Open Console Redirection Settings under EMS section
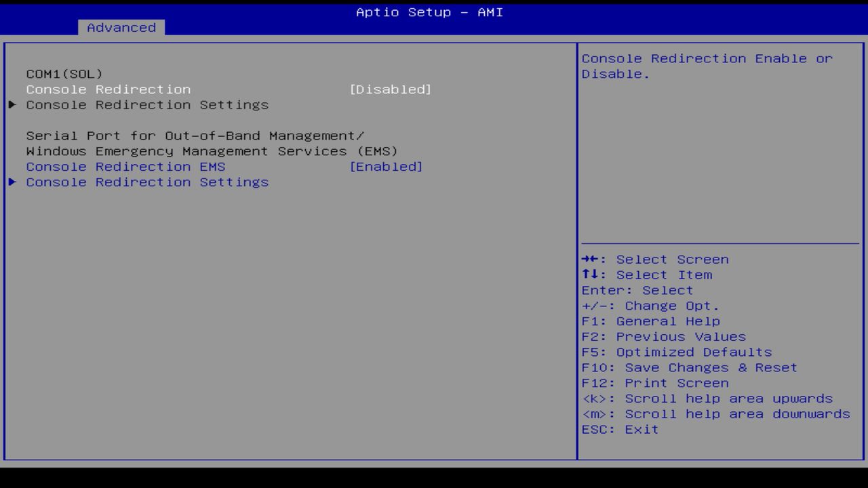 146,182
